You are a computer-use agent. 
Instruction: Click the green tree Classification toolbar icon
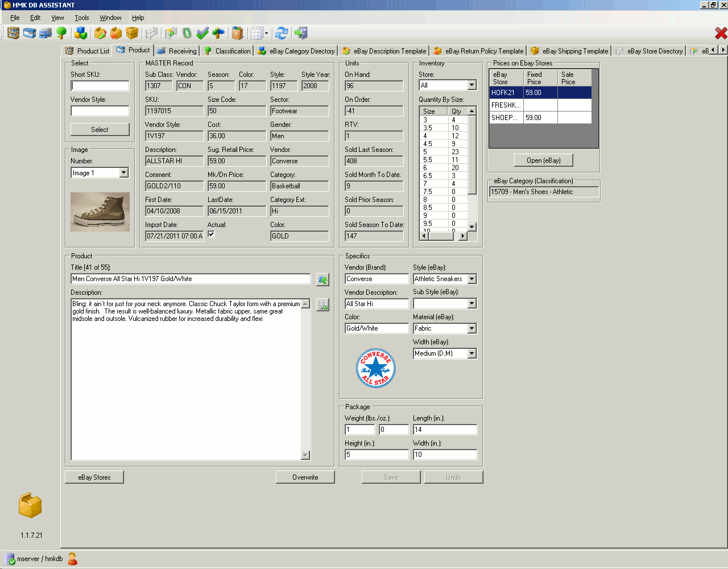pyautogui.click(x=61, y=33)
